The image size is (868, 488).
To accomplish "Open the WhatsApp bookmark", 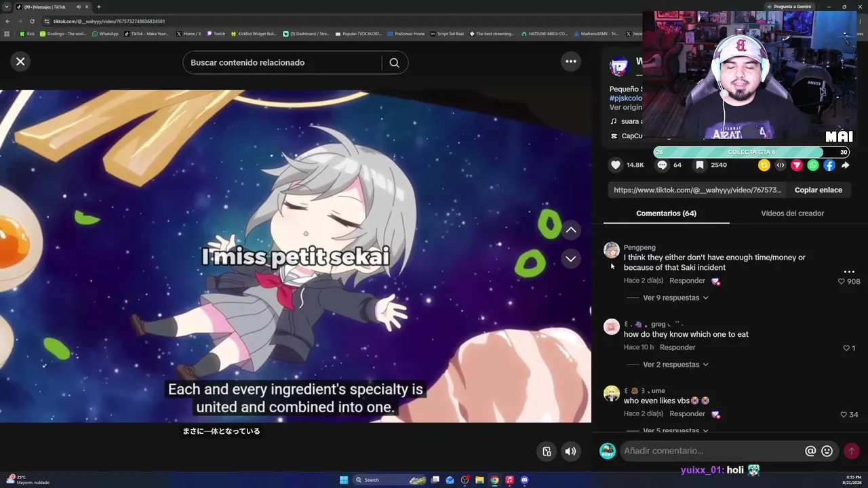I will click(x=105, y=34).
